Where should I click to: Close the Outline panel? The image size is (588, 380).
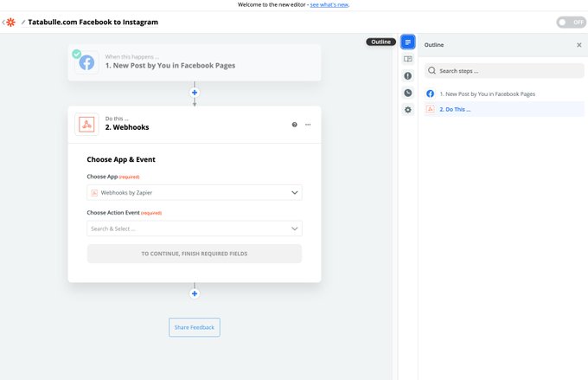[579, 45]
